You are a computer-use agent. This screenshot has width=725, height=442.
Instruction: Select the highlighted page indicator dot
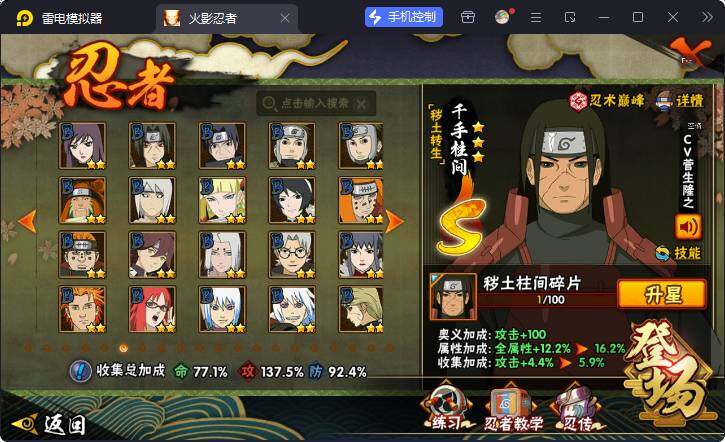123,348
